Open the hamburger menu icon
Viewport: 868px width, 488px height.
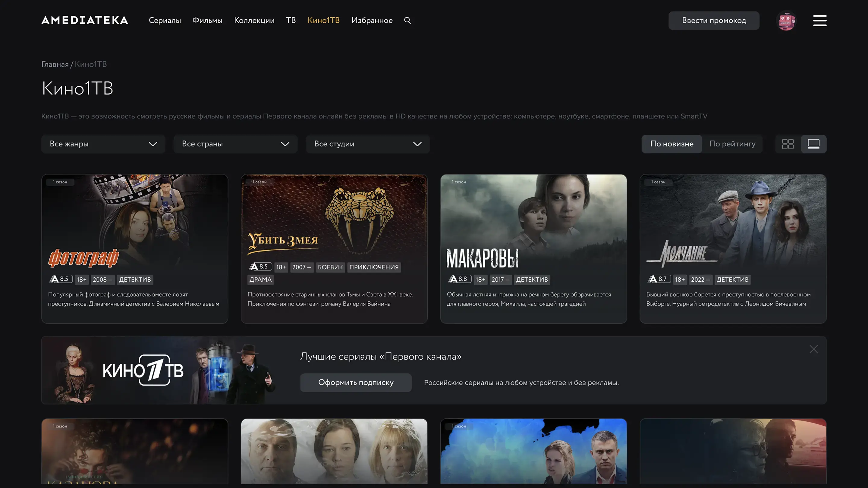pos(819,20)
